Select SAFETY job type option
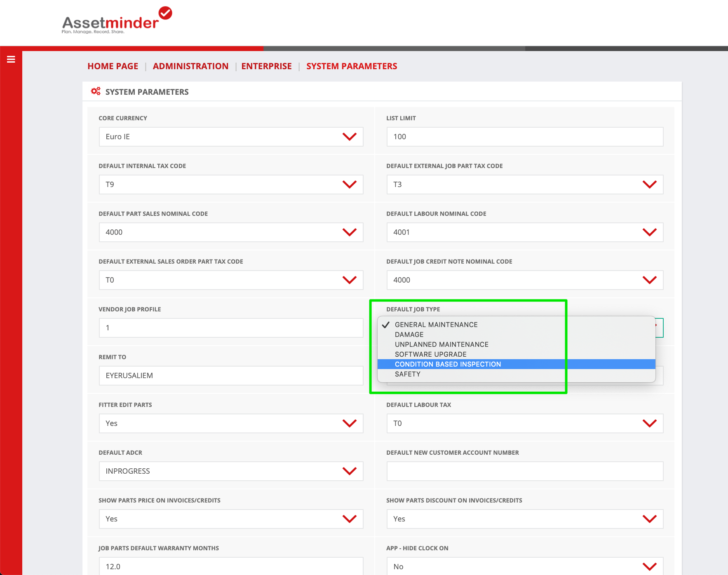Image resolution: width=728 pixels, height=575 pixels. [516, 374]
